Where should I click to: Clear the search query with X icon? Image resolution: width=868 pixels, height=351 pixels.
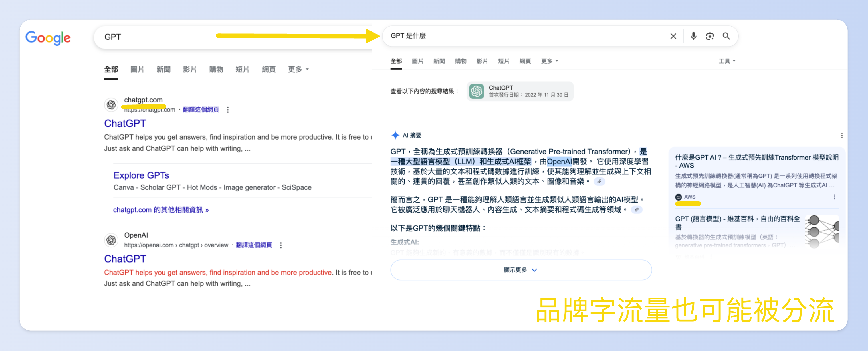[x=673, y=36]
